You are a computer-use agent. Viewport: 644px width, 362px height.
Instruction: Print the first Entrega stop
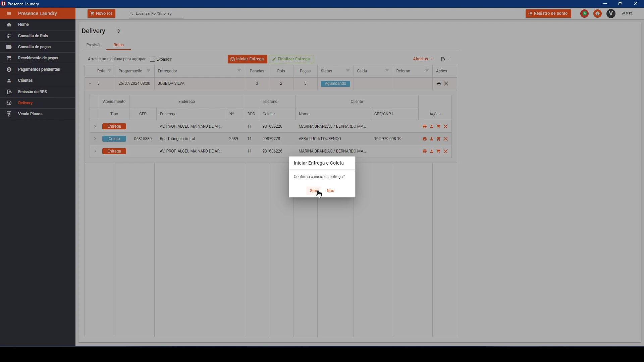click(x=425, y=127)
